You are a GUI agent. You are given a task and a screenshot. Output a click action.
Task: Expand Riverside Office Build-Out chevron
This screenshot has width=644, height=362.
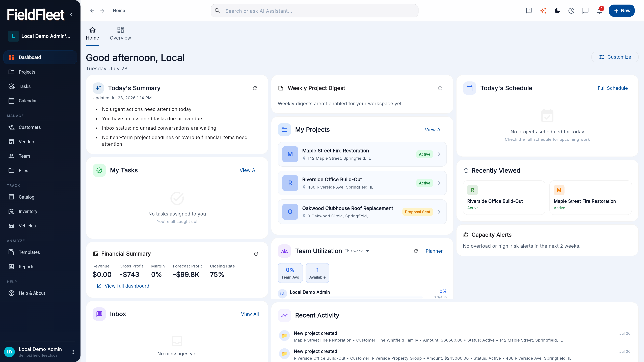coord(439,183)
